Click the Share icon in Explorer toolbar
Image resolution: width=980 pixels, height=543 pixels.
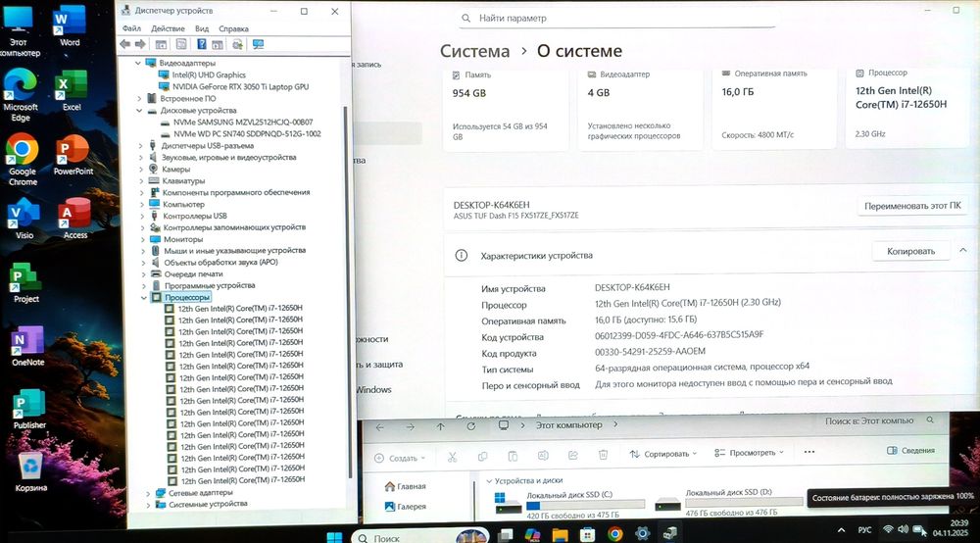point(572,455)
